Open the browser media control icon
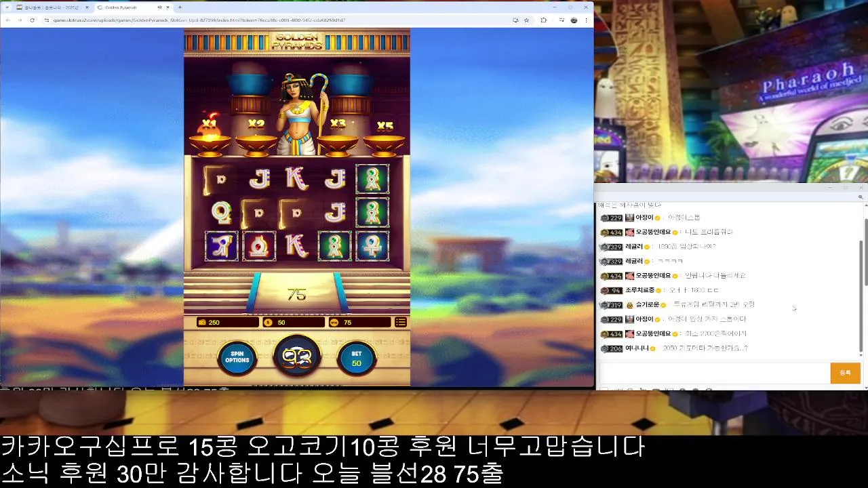Screen dimensions: 868x488 562,20
